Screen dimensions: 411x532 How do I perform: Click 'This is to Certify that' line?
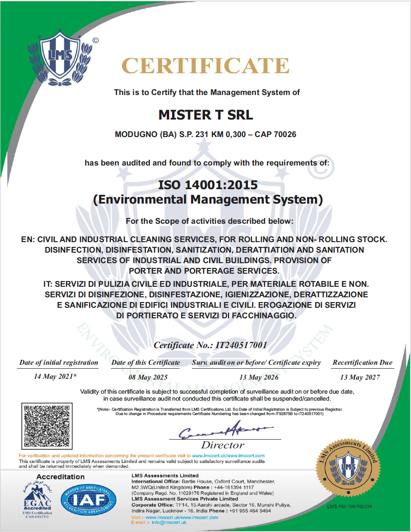(207, 92)
